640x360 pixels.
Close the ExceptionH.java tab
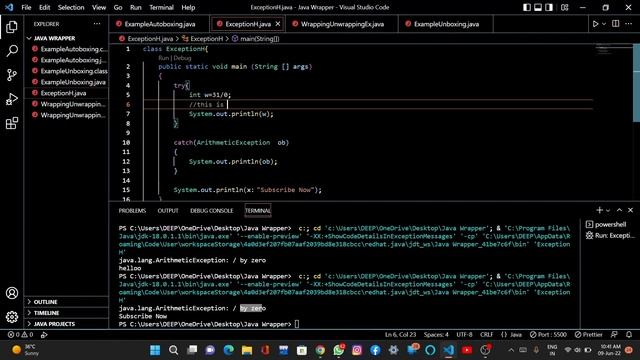[278, 24]
